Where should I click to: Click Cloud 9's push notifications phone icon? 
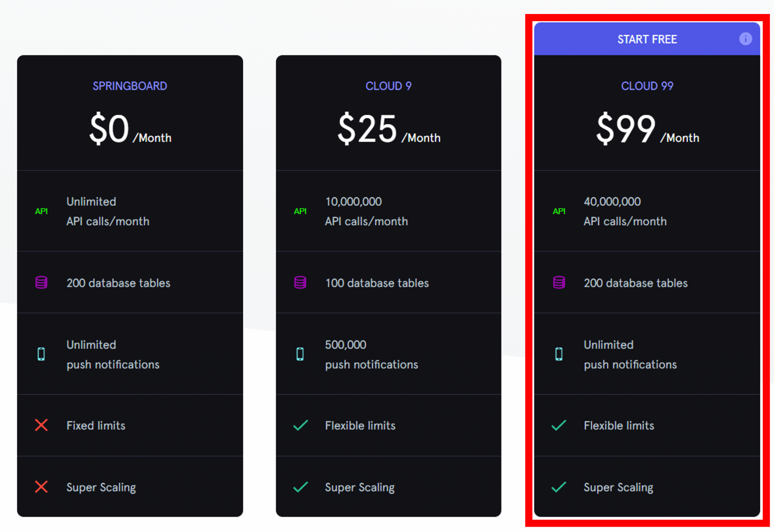[300, 354]
